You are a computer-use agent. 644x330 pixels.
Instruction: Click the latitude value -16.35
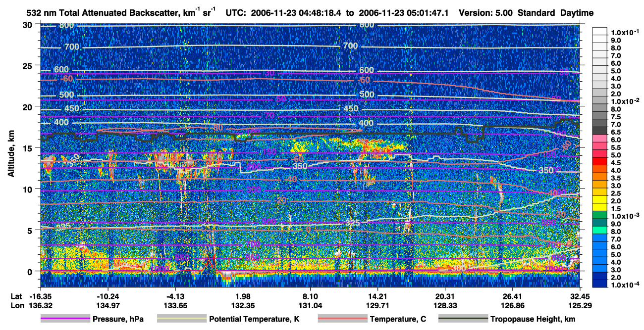pyautogui.click(x=40, y=296)
